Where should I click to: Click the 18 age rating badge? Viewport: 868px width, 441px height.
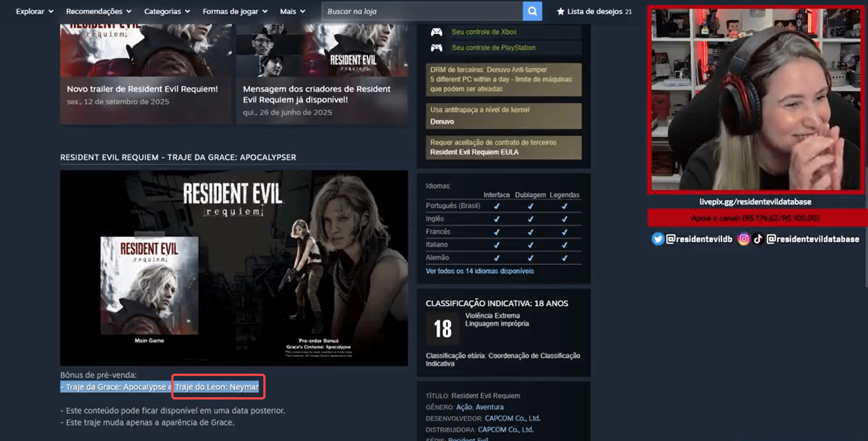(442, 329)
